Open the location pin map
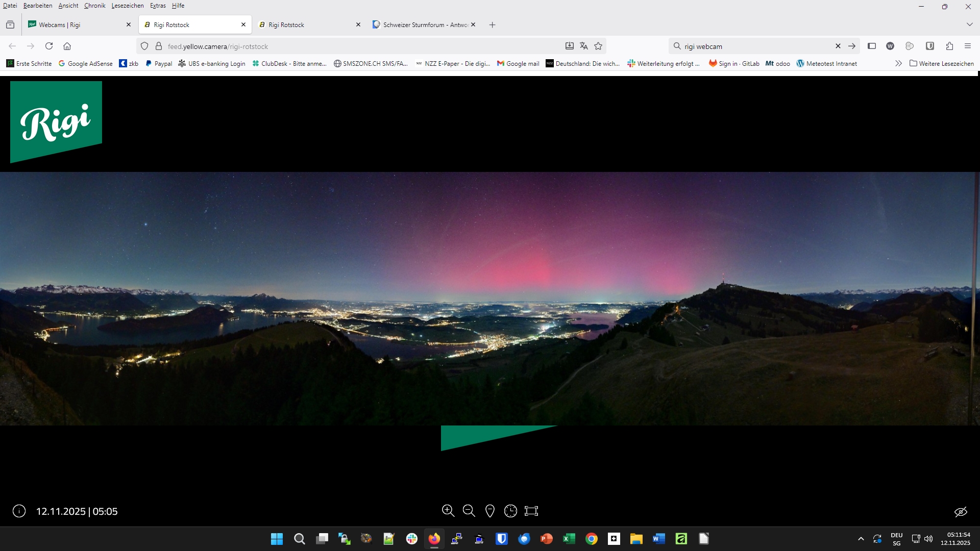This screenshot has height=551, width=980. (x=489, y=511)
